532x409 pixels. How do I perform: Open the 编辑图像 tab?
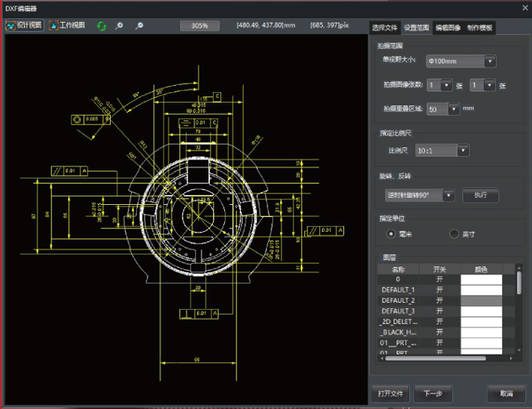coord(448,28)
